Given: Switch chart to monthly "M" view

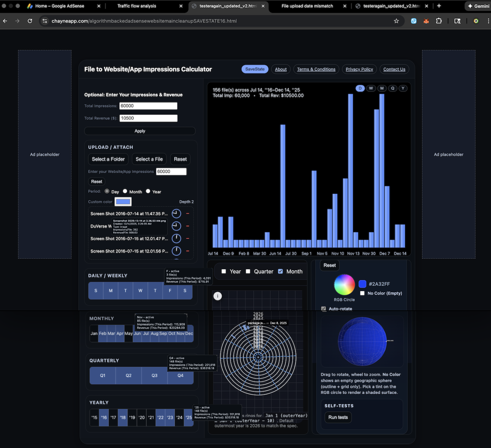Looking at the screenshot, I should click(382, 88).
